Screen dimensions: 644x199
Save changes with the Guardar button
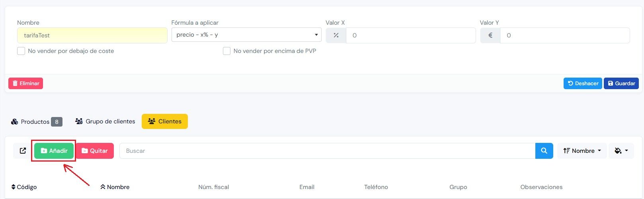tap(621, 84)
